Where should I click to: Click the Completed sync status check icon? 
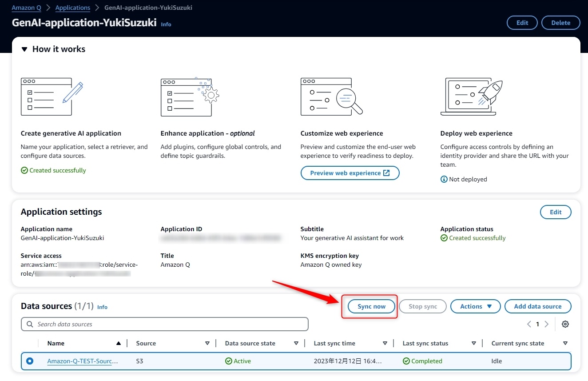point(406,361)
